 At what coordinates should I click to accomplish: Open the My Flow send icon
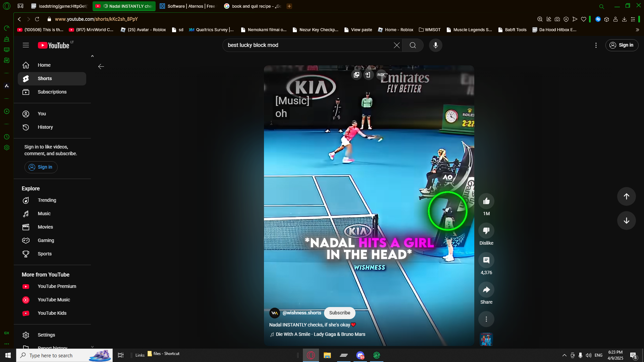click(575, 19)
